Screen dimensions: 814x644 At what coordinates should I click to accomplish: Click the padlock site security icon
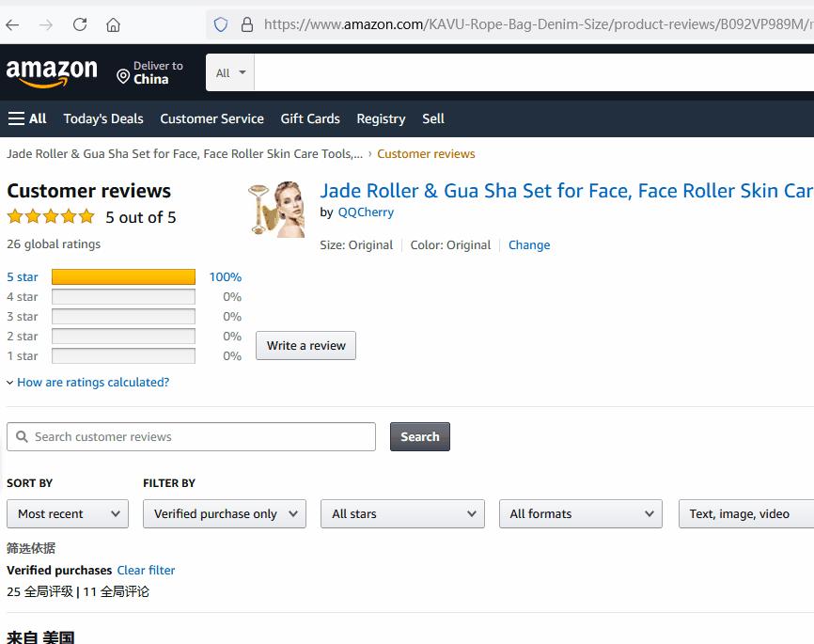pyautogui.click(x=246, y=24)
